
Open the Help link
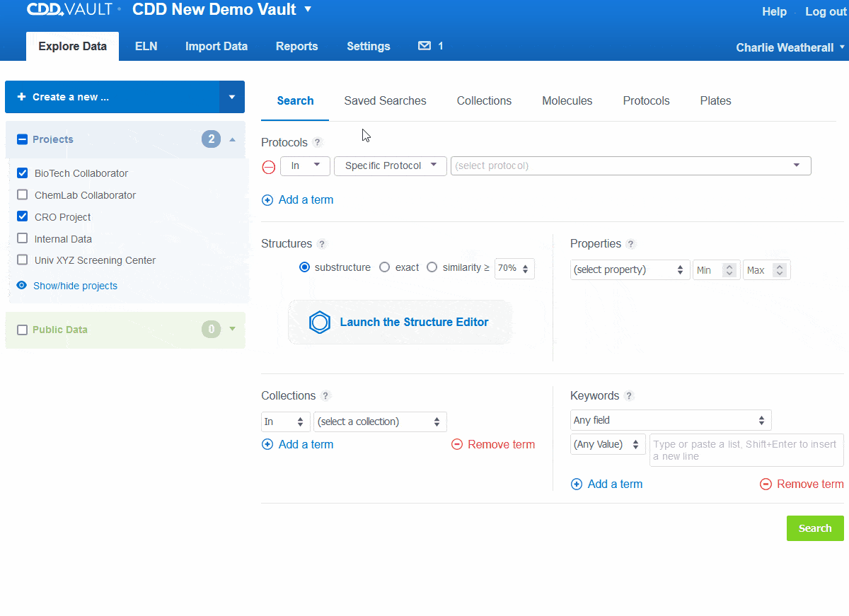tap(775, 12)
